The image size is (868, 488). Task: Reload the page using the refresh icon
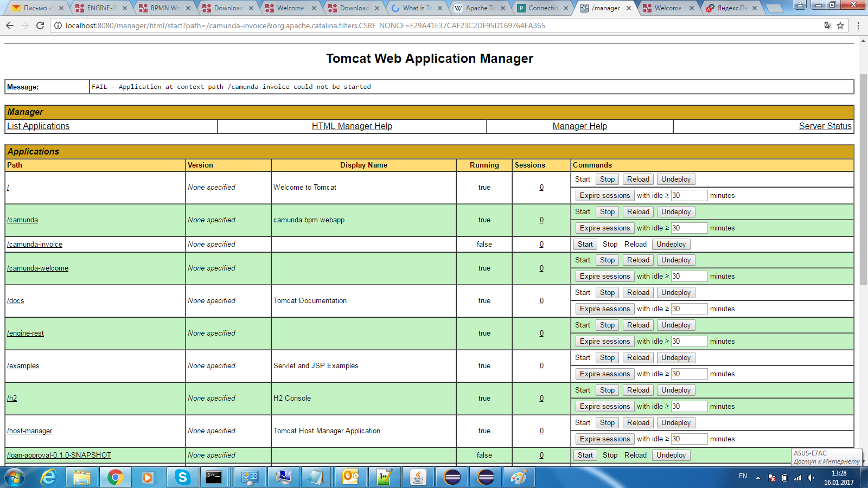click(x=40, y=25)
